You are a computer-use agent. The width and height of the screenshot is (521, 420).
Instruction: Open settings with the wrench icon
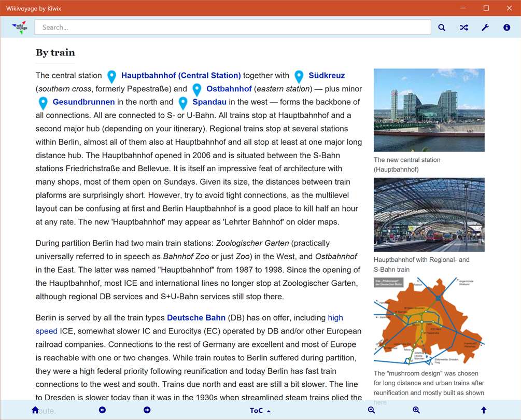click(x=485, y=27)
